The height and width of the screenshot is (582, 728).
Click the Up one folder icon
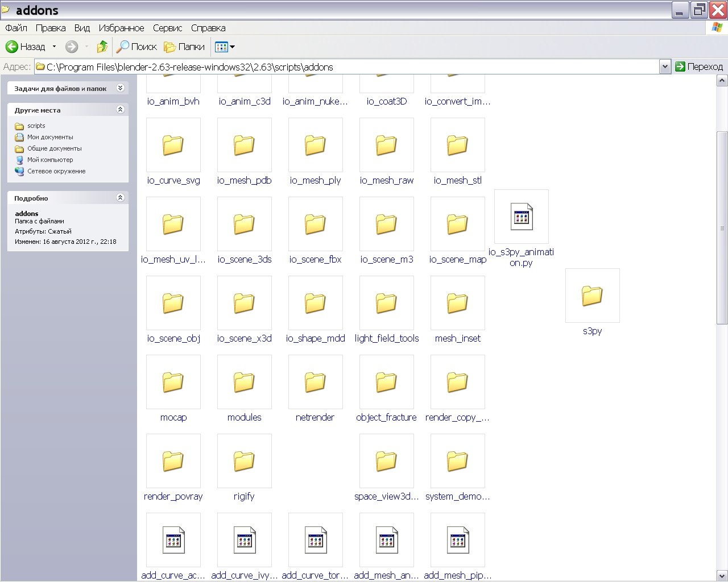point(102,47)
